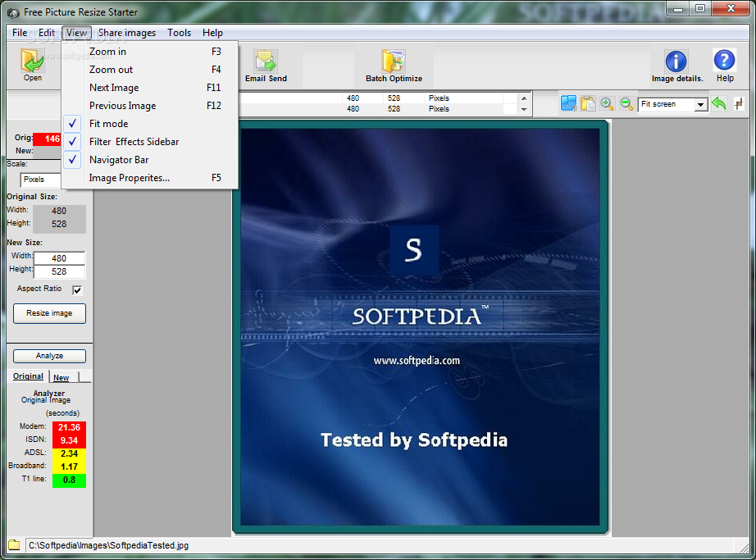Viewport: 756px width, 560px height.
Task: Zoom in using the magnifier plus icon
Action: 607,103
